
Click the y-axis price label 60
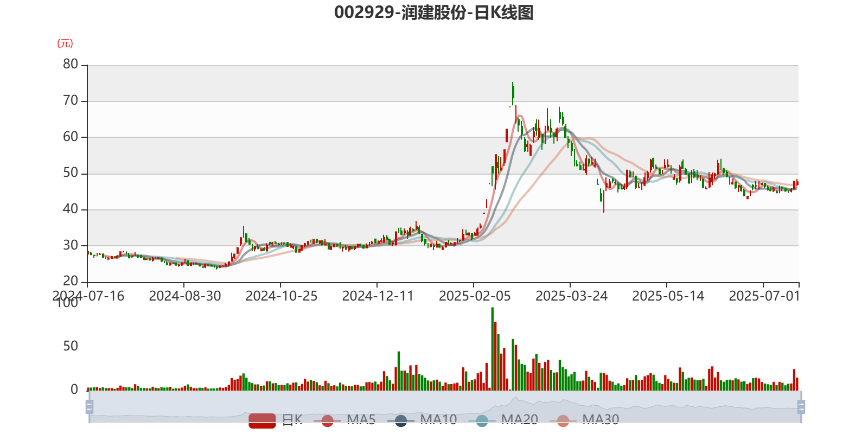pyautogui.click(x=71, y=137)
